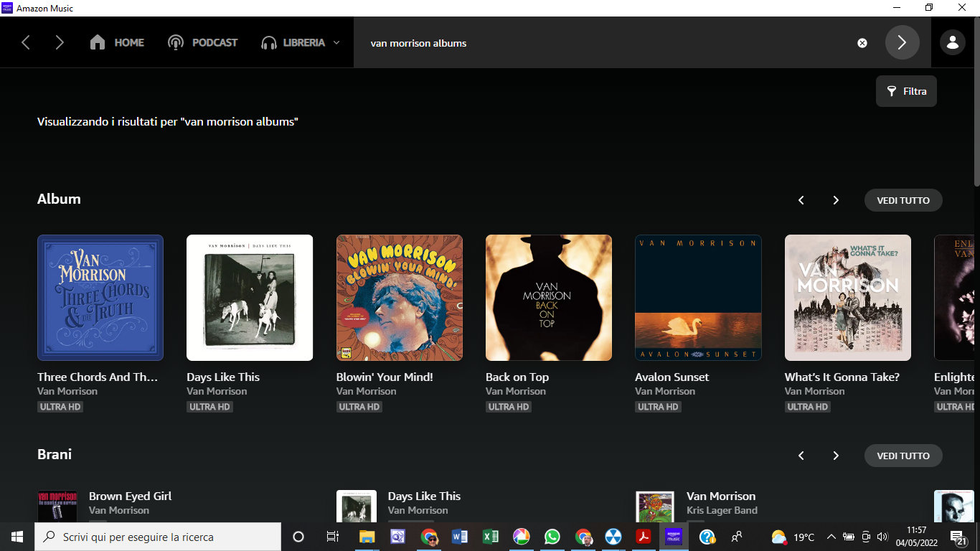The image size is (980, 551).
Task: Submit the search with the round arrow button
Action: 902,42
